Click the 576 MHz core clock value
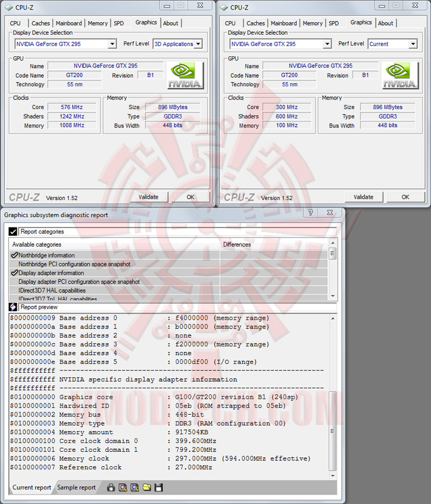 coord(72,107)
